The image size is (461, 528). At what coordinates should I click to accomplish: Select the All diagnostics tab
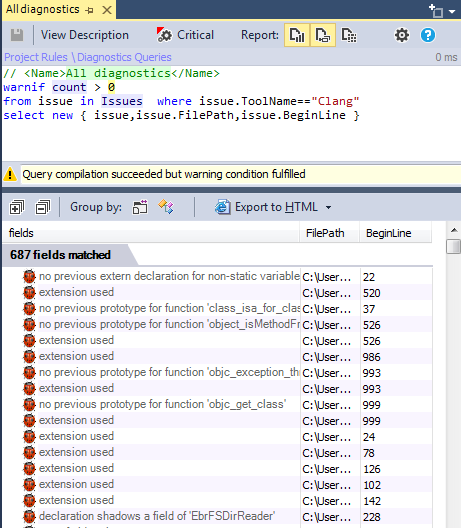[42, 9]
